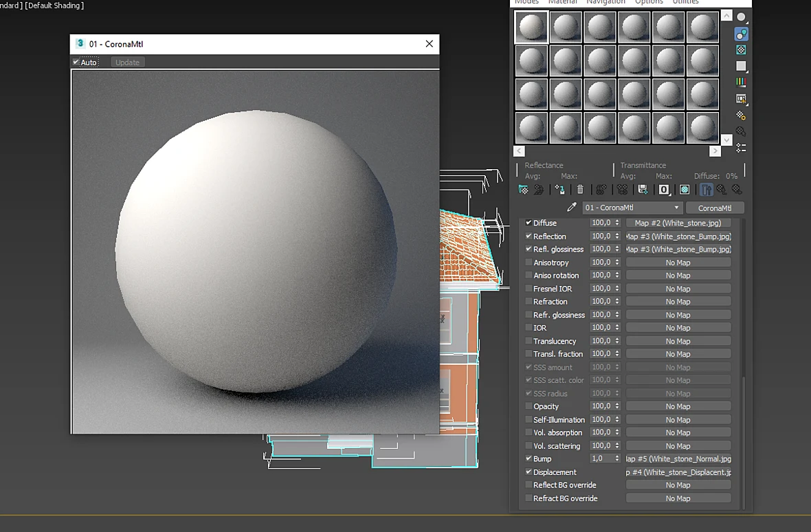Uncheck the Diffuse map checkbox
This screenshot has height=532, width=811.
[x=529, y=222]
